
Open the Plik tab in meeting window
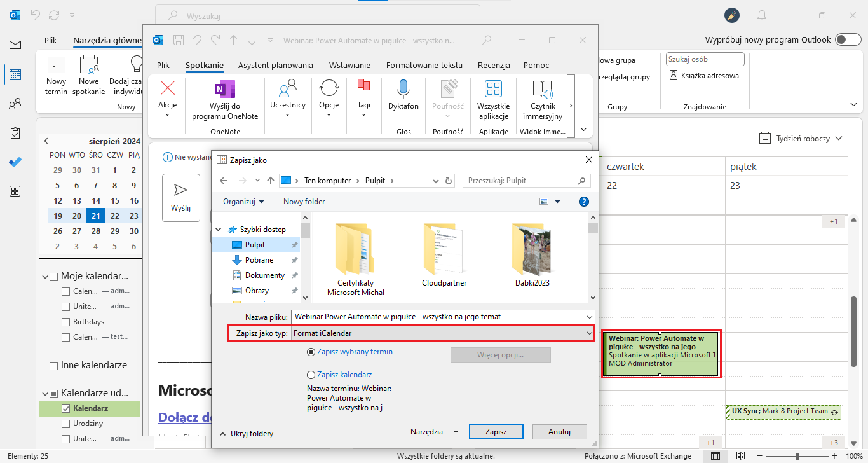coord(163,65)
